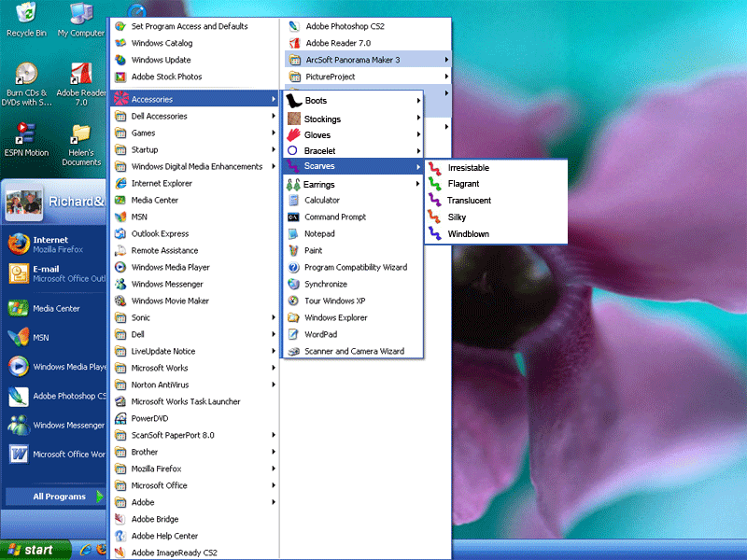Open E-mail Microsoft Office Outlook entry
The image size is (747, 560).
(x=56, y=273)
